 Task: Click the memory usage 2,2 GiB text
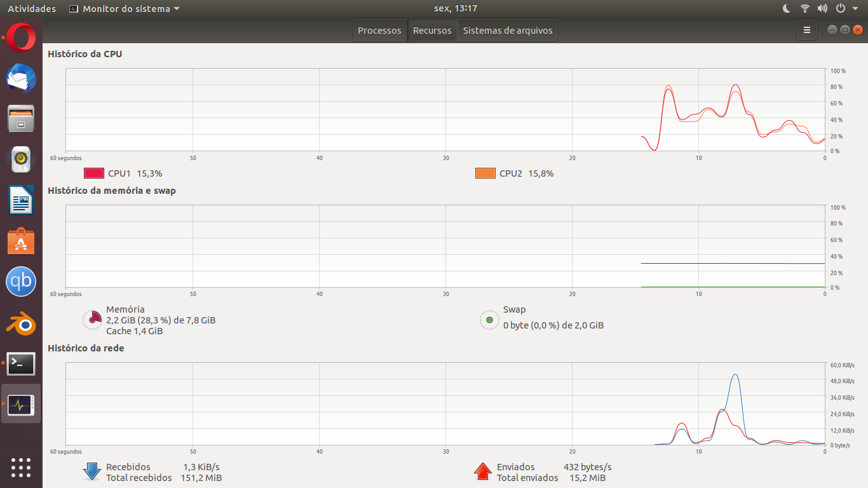[161, 320]
